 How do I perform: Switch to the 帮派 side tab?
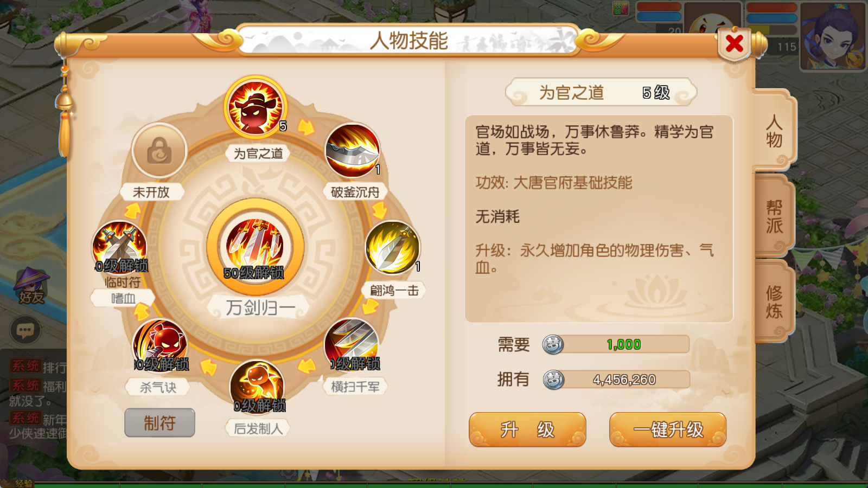click(774, 216)
